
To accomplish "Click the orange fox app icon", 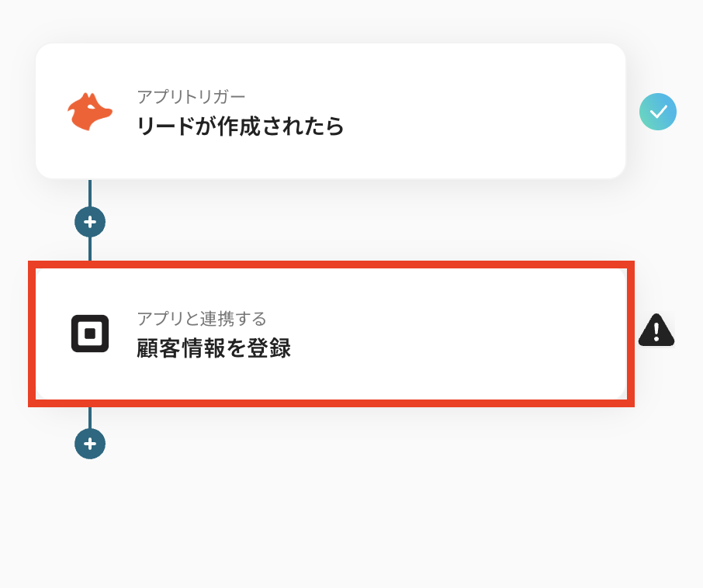I will click(x=89, y=112).
